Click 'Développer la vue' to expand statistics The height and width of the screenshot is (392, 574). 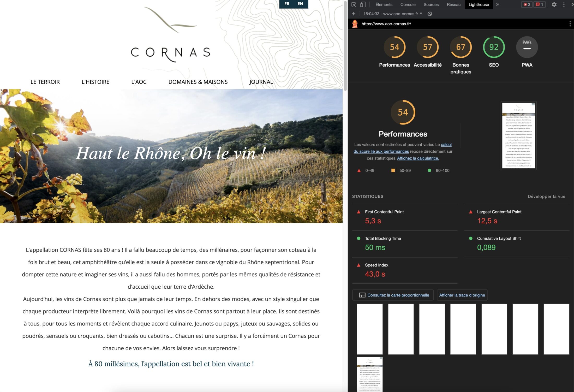click(546, 197)
